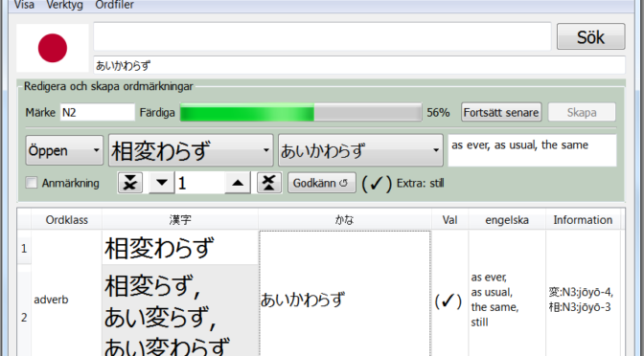Click the checkmark icon beside Godkänn

377,184
